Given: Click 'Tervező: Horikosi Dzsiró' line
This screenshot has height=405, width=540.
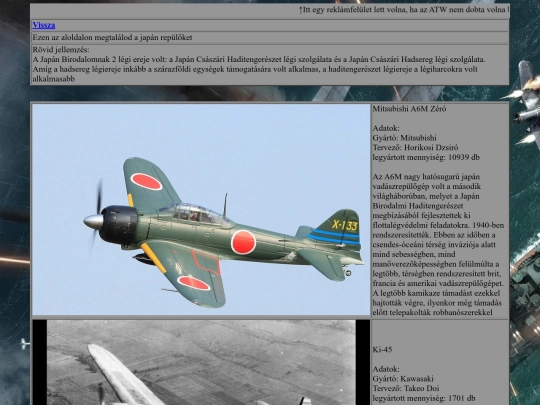Looking at the screenshot, I should [x=415, y=147].
